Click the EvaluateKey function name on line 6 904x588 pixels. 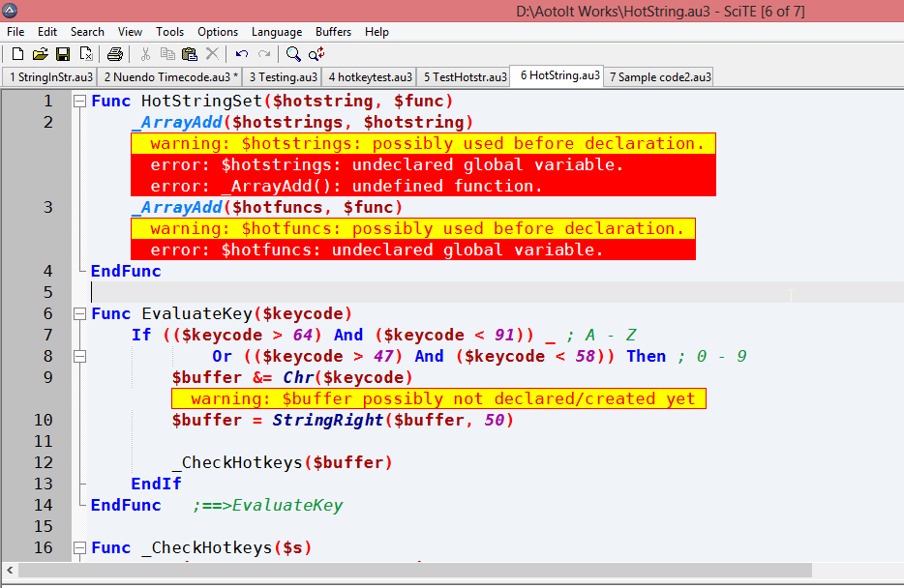point(196,314)
